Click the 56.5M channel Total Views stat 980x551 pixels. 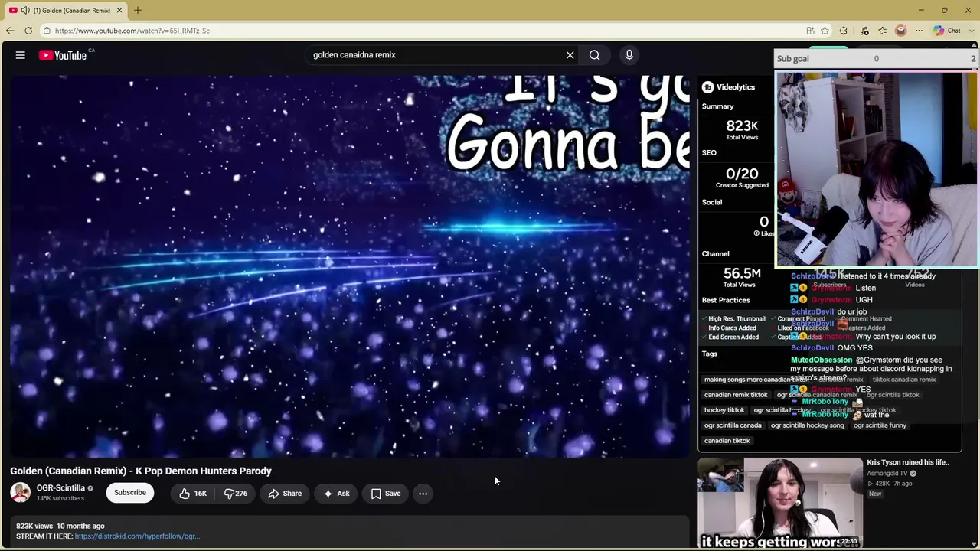pos(742,276)
